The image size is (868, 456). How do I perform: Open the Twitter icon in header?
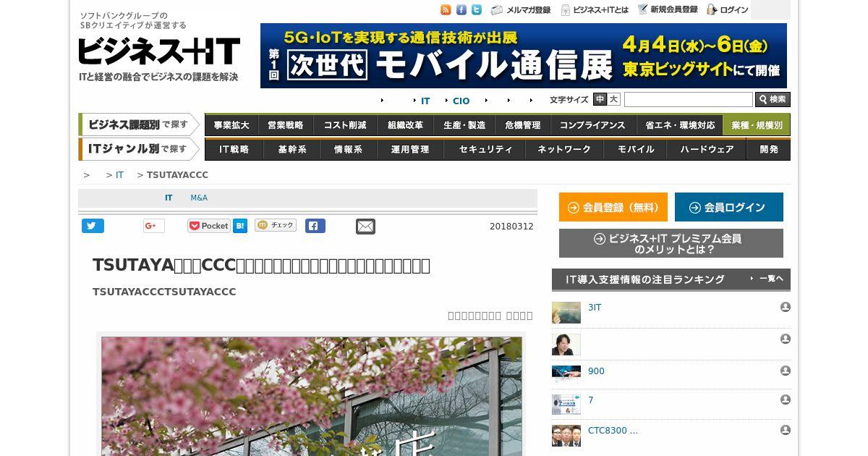pos(477,10)
